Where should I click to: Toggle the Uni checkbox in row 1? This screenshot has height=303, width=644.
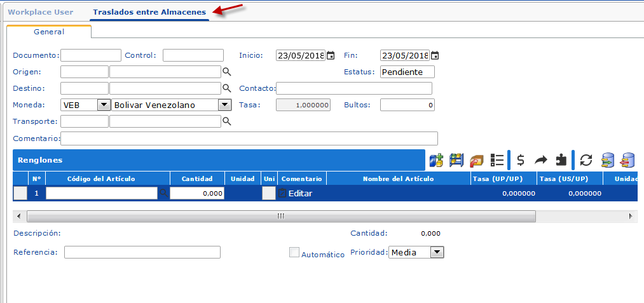269,193
